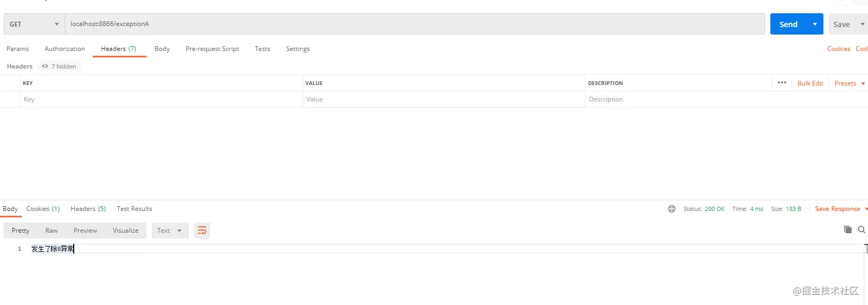Screen dimensions: 868x305
Task: Expand the Send button dropdown arrow
Action: [815, 24]
